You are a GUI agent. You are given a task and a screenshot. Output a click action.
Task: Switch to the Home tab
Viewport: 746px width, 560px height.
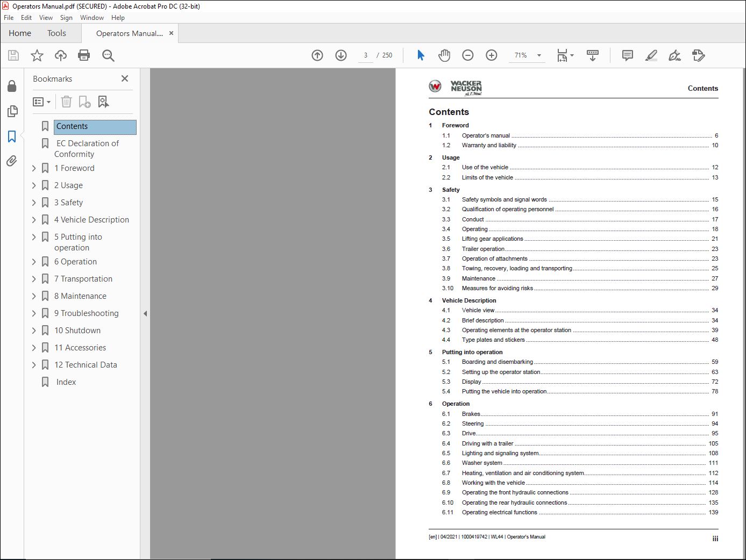(x=20, y=33)
